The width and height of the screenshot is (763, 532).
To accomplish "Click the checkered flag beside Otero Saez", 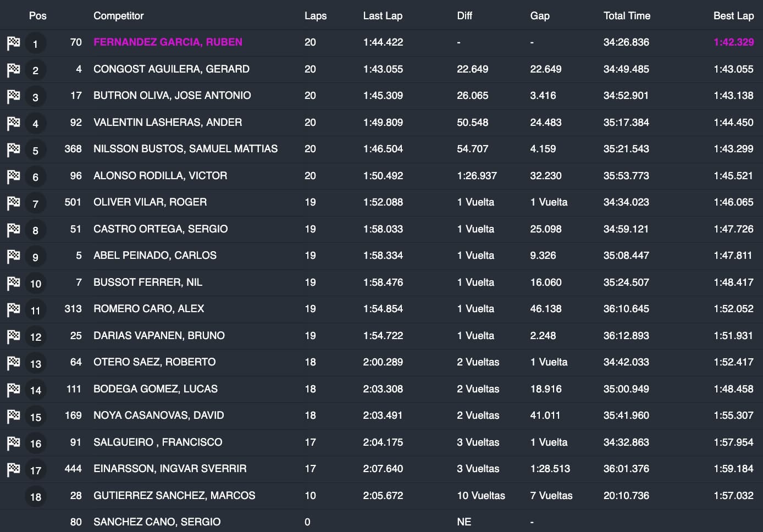I will [13, 363].
